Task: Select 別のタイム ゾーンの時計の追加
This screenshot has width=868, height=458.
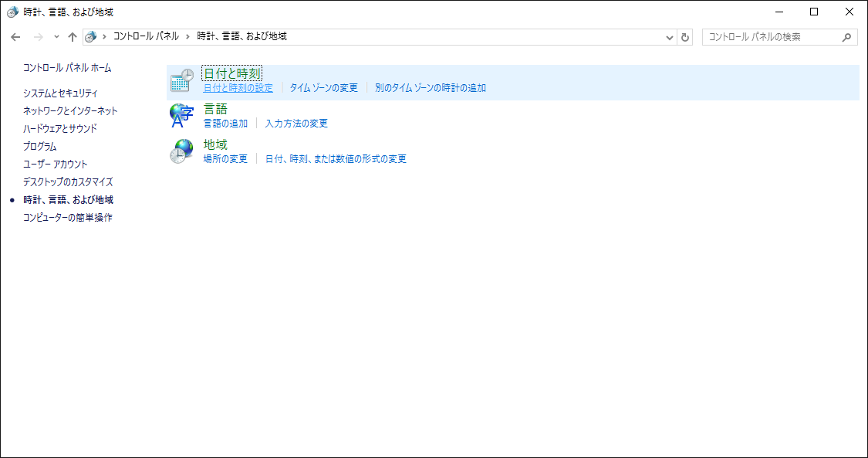Action: click(430, 88)
